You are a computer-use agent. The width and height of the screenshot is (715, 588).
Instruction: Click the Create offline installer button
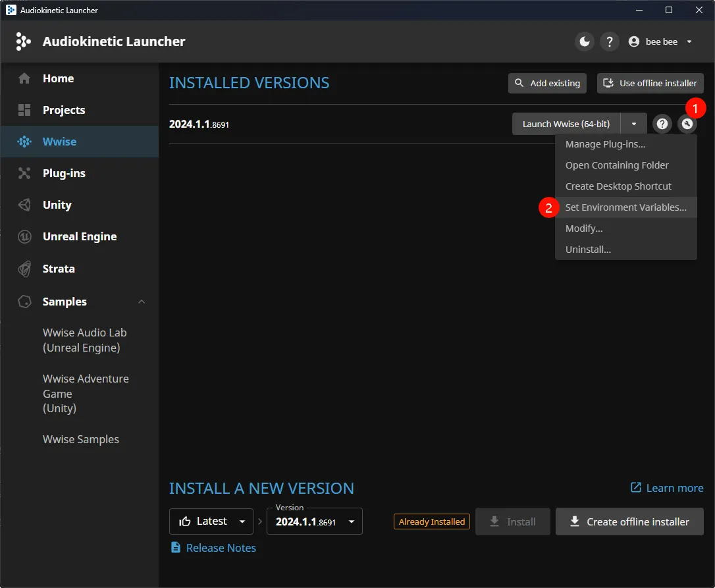pos(629,521)
